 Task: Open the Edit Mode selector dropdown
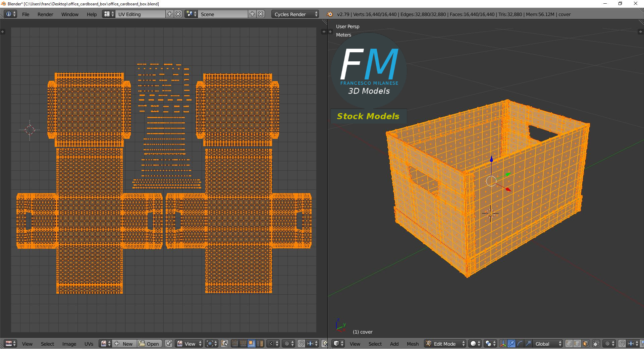tap(445, 344)
